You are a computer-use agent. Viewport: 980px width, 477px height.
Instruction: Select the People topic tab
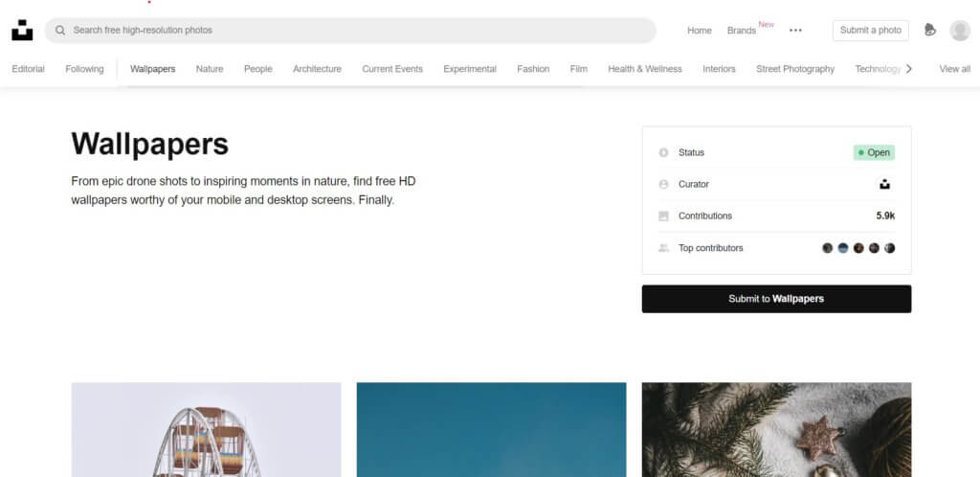click(258, 69)
